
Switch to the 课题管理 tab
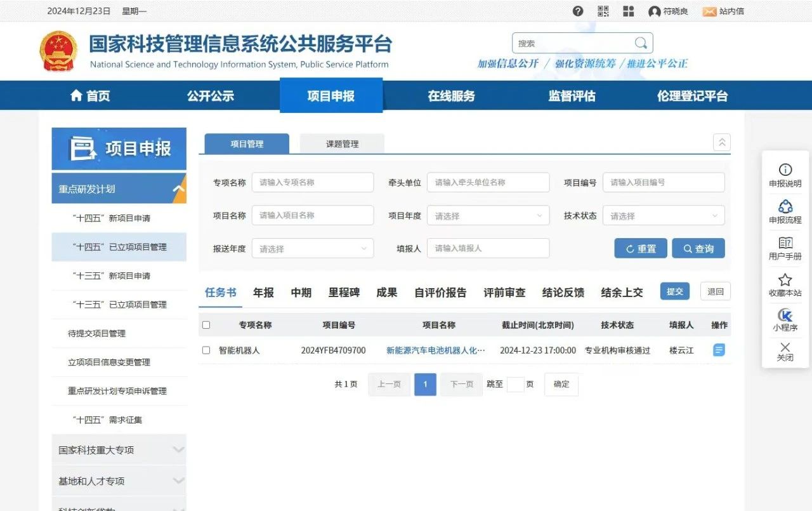click(342, 143)
